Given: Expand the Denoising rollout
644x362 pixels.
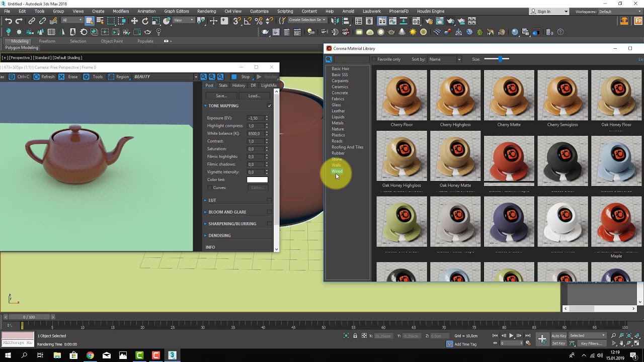Looking at the screenshot, I should click(206, 235).
